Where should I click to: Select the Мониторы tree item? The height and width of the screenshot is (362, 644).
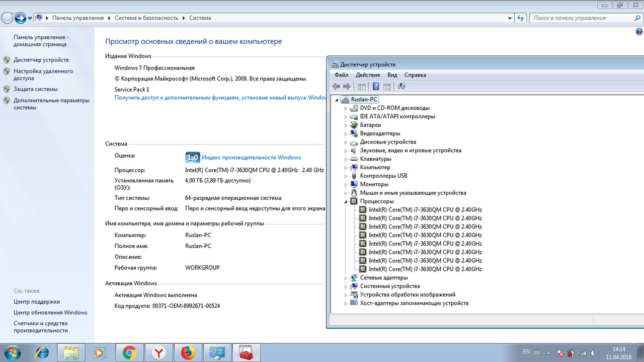pyautogui.click(x=374, y=185)
